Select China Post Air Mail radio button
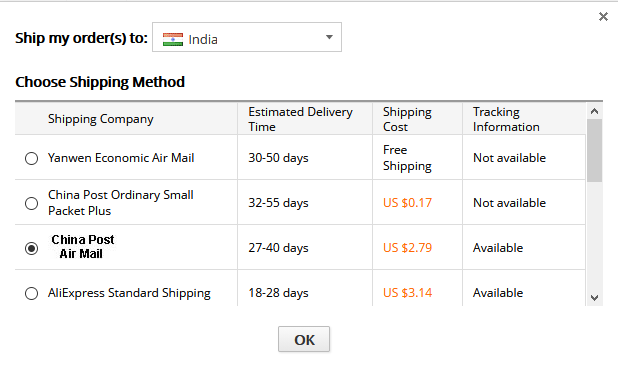Image resolution: width=618 pixels, height=366 pixels. point(32,248)
